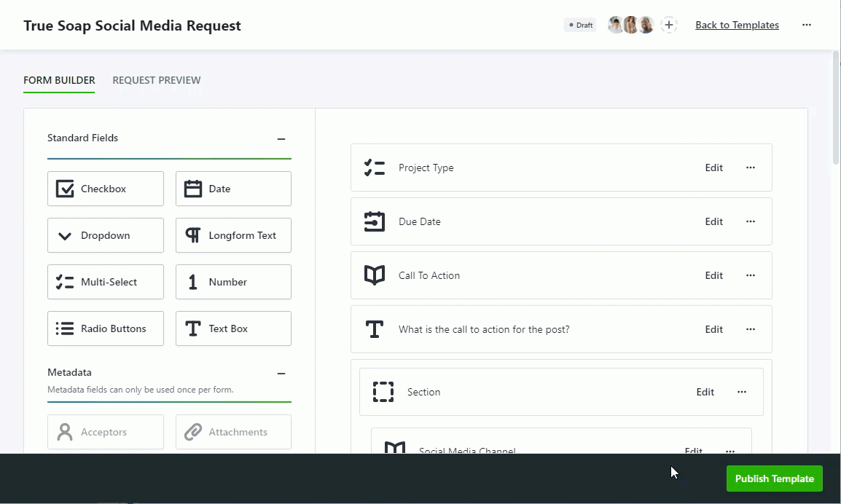The width and height of the screenshot is (841, 504).
Task: Publish the template
Action: click(x=774, y=479)
